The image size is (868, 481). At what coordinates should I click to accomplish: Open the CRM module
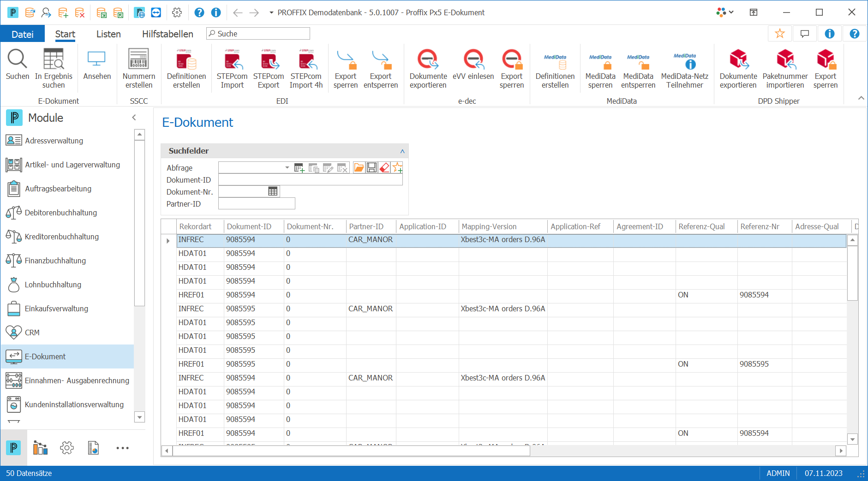[67, 333]
